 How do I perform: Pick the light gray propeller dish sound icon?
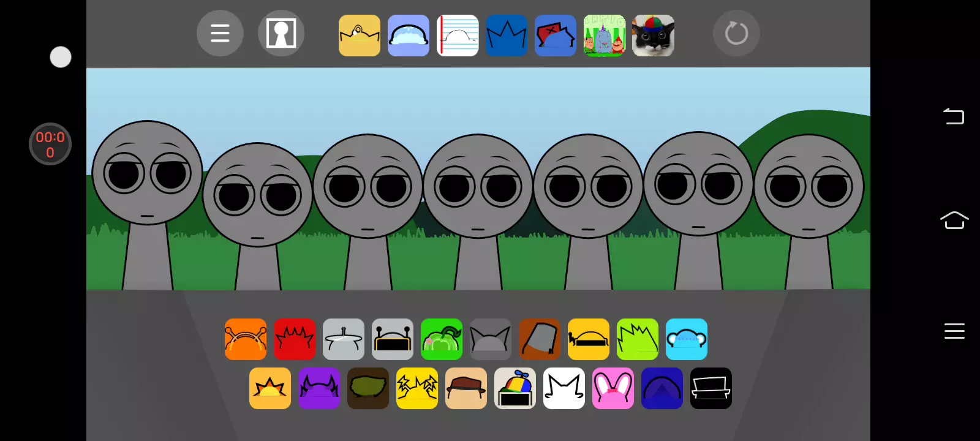(x=344, y=339)
